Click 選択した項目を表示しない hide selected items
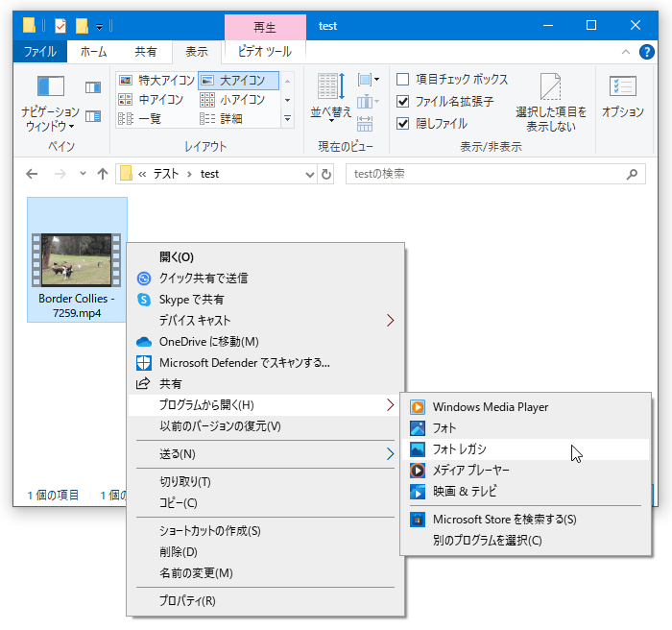672x630 pixels. 551,103
